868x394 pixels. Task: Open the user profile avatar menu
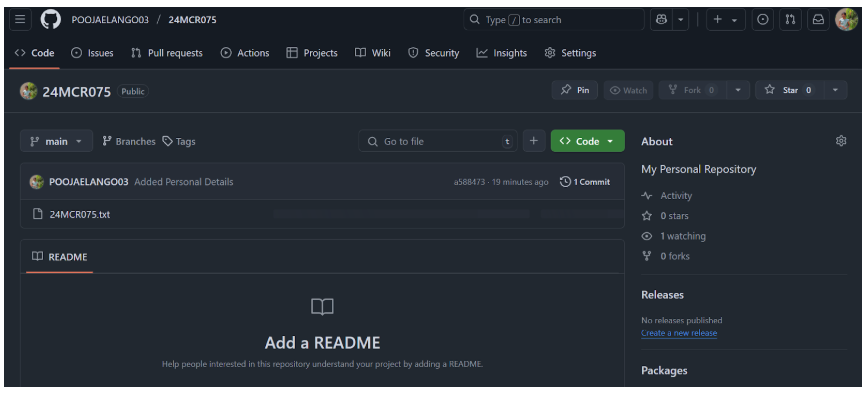coord(846,19)
